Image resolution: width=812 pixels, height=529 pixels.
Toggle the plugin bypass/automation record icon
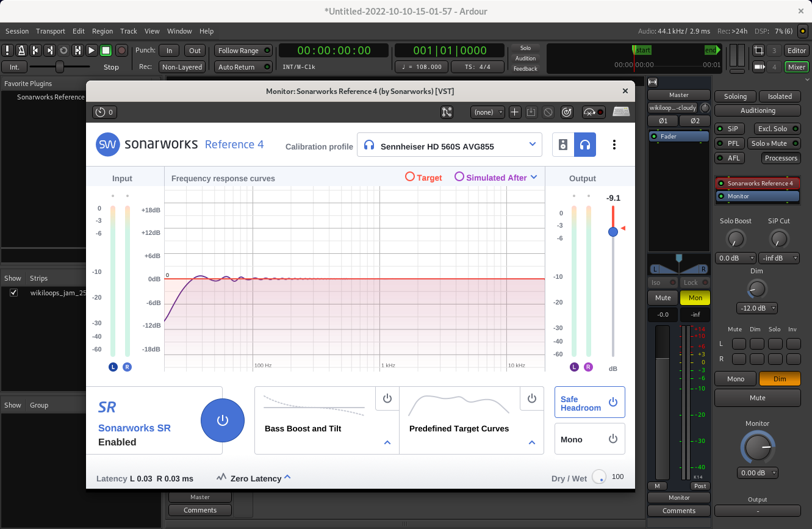click(594, 112)
